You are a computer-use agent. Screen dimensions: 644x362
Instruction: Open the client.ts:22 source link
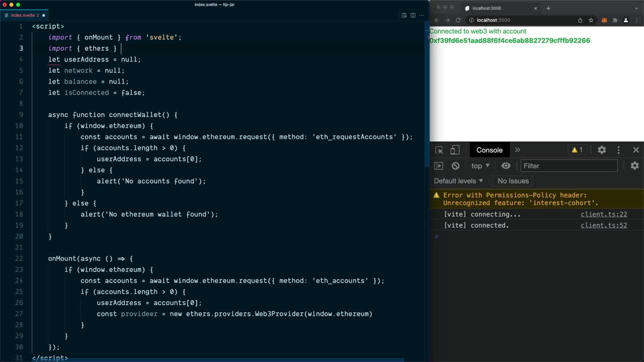pyautogui.click(x=604, y=214)
